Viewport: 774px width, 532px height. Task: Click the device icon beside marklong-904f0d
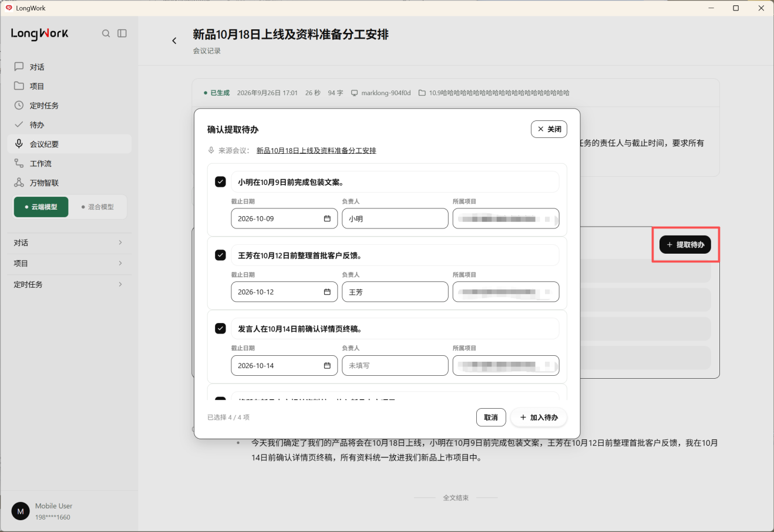[x=354, y=93]
